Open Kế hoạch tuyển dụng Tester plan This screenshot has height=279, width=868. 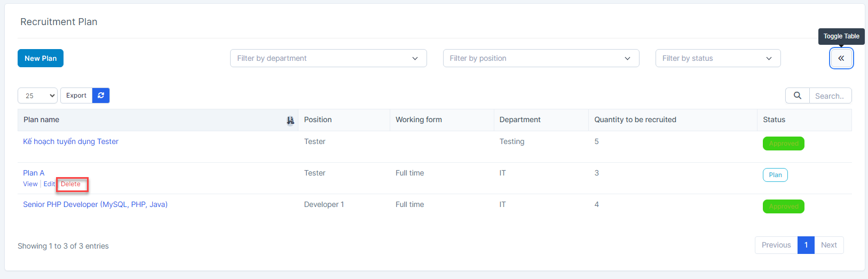click(x=70, y=141)
